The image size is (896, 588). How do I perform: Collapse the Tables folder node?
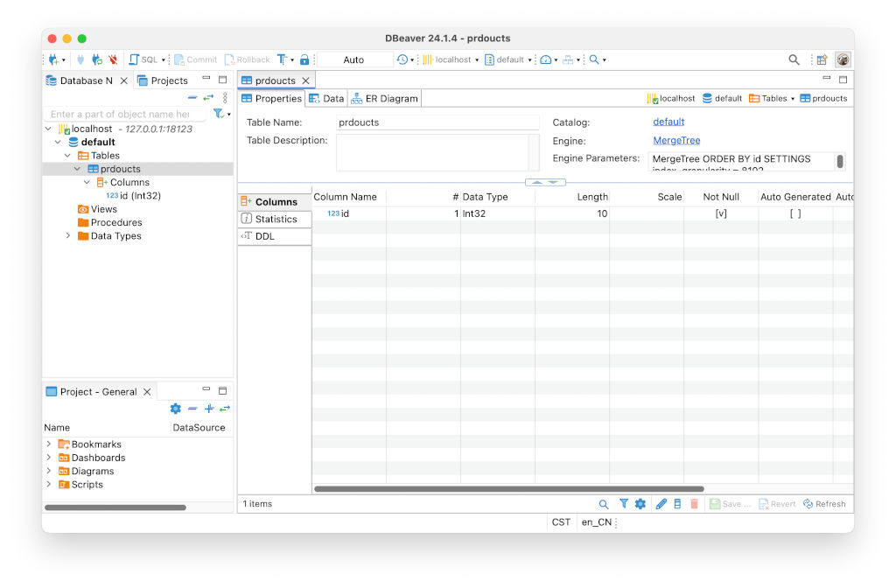pos(67,156)
